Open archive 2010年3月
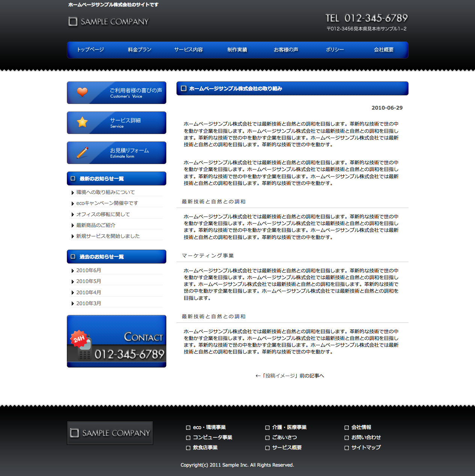Viewport: 475px width, 476px height. [89, 303]
